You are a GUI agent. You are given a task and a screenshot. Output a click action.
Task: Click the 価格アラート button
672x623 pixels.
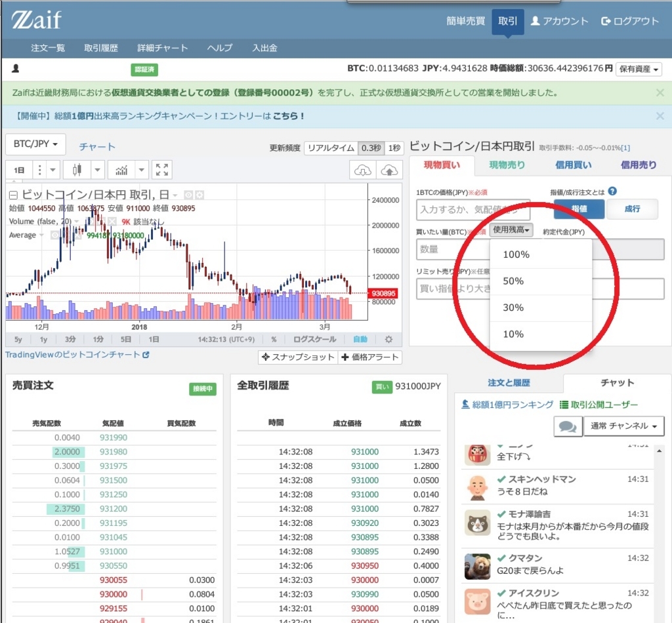click(370, 357)
